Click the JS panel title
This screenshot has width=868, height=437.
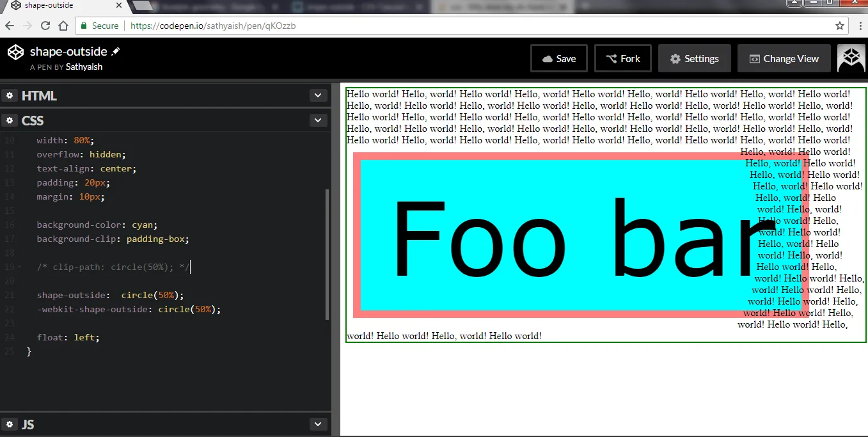click(28, 424)
